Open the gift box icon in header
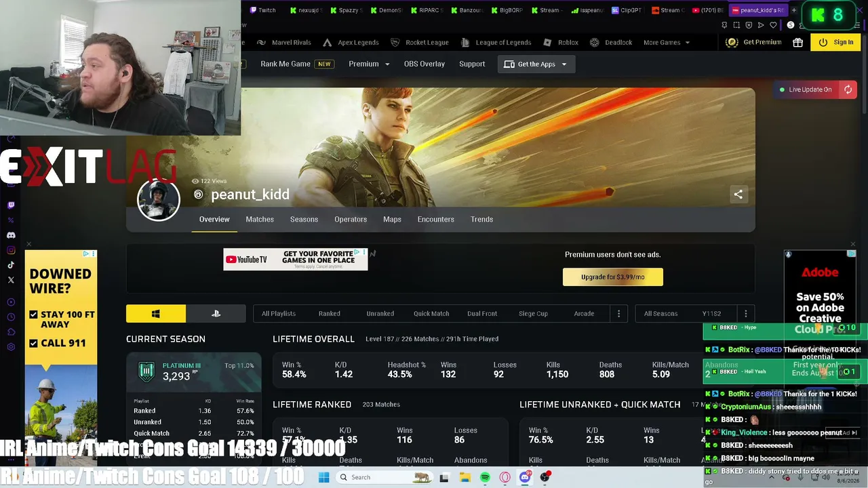The height and width of the screenshot is (488, 868). [797, 42]
